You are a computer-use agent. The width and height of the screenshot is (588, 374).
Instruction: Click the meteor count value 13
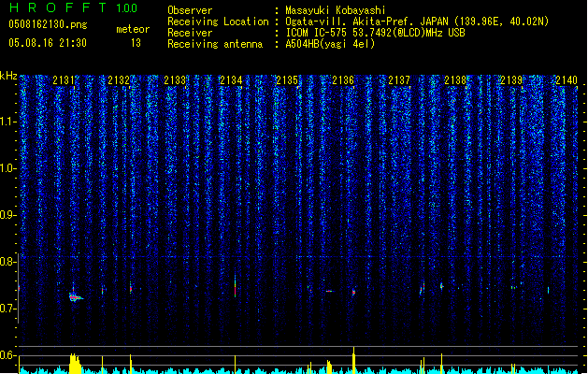click(136, 43)
